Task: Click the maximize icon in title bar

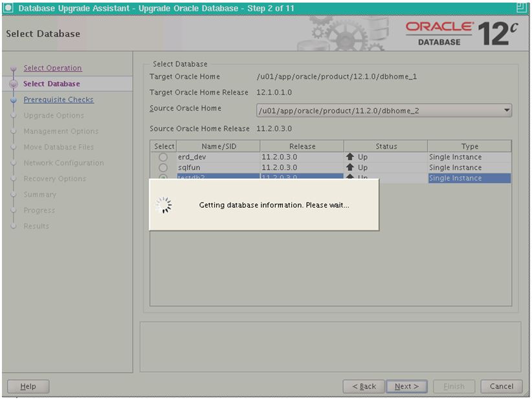Action: pos(522,8)
